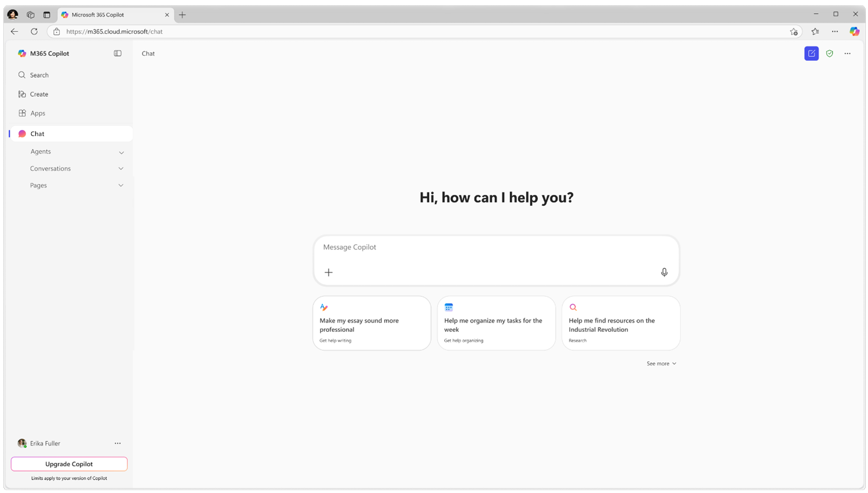Click the Hi, how can I help you heading
Viewport: 868px width, 493px height.
click(x=497, y=197)
